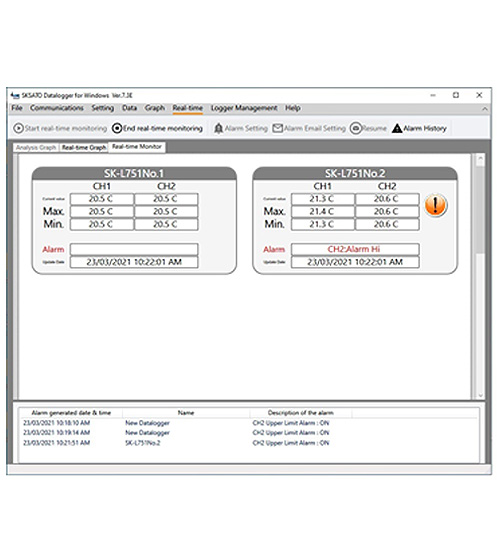Select alarm row 23/03/2021 10:18:10 AM
Image resolution: width=500 pixels, height=550 pixels.
[x=248, y=423]
